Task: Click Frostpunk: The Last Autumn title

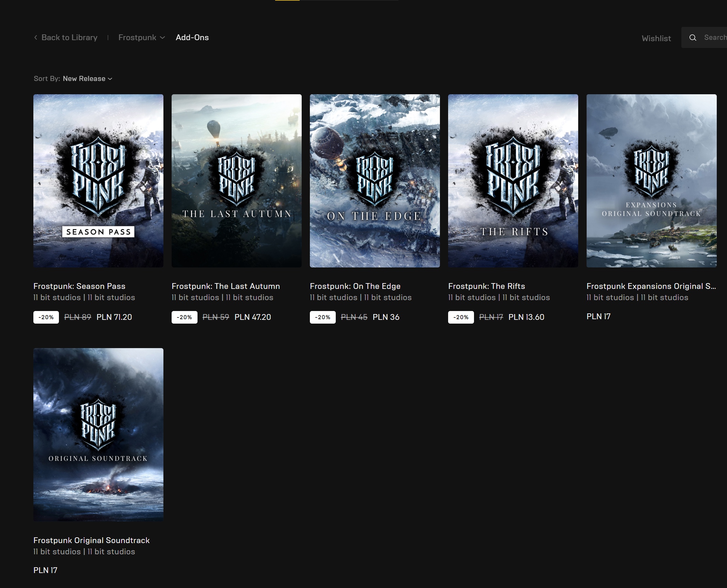Action: coord(225,286)
